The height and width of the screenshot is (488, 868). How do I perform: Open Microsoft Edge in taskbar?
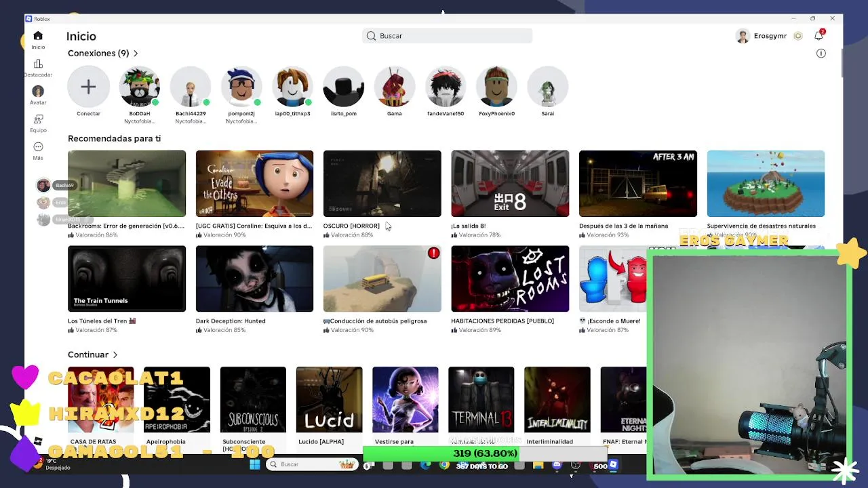click(x=425, y=465)
